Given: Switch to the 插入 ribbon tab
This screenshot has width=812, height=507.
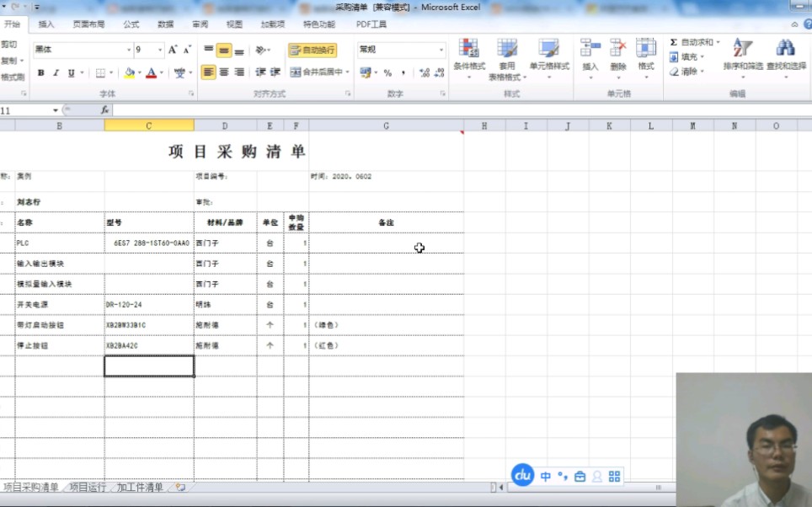Looking at the screenshot, I should (47, 24).
